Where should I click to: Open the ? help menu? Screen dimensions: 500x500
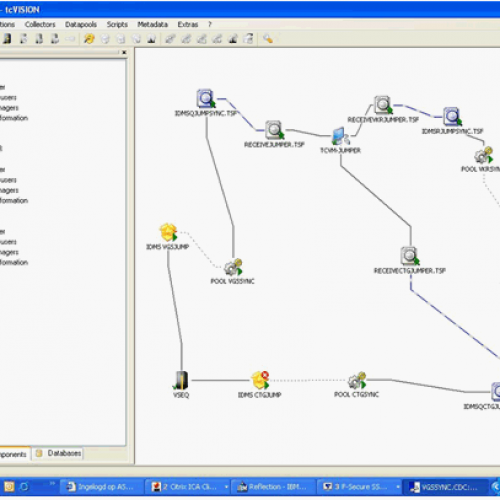(x=210, y=24)
